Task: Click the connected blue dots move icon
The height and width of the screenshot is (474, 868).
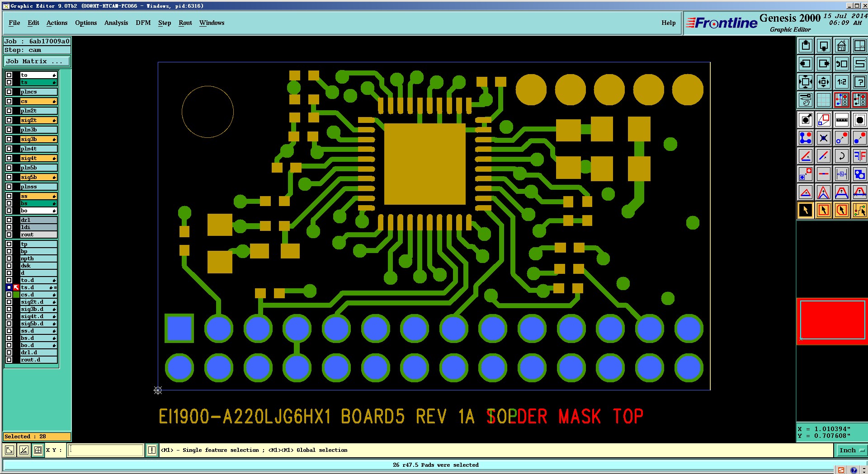Action: pyautogui.click(x=806, y=138)
